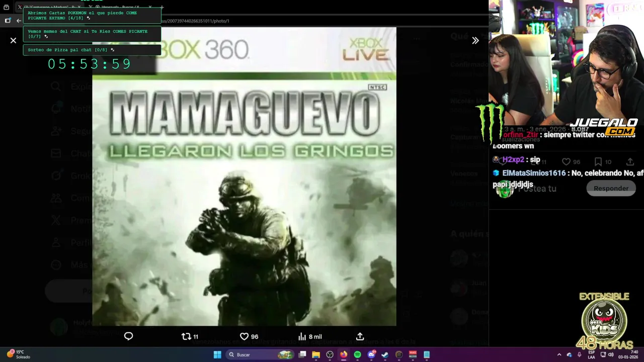Click the Responder button
644x362 pixels.
point(611,189)
